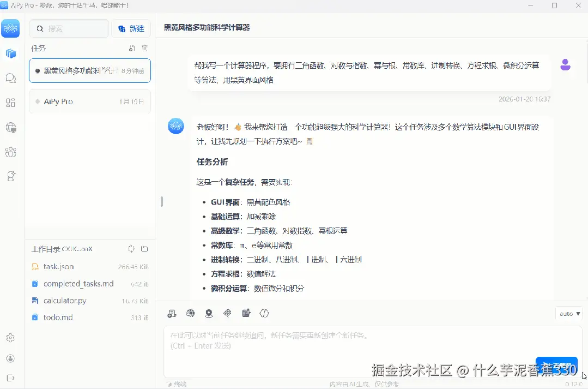Click into the follow-up message input box
Screen dimensions: 588x389
373,351
